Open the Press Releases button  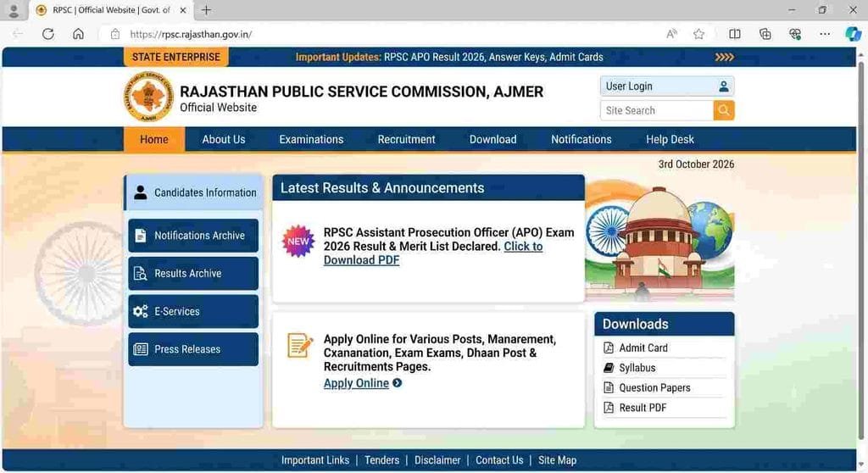(193, 349)
